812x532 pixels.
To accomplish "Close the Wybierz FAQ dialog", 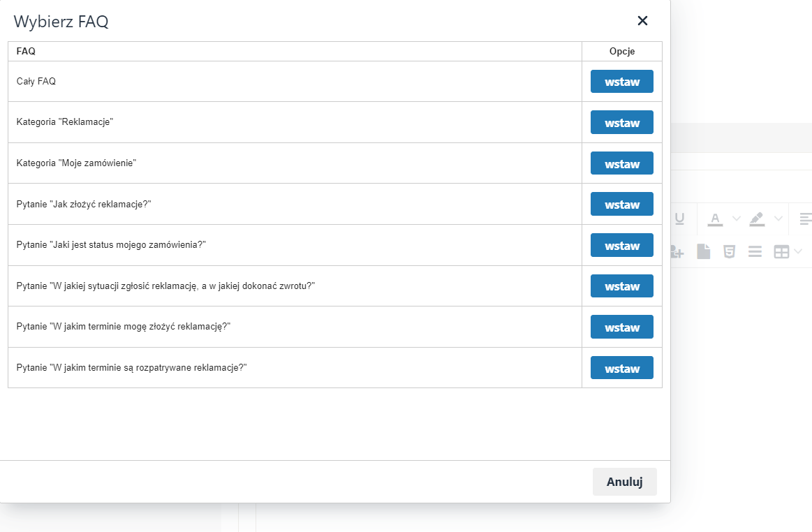I will click(x=642, y=21).
